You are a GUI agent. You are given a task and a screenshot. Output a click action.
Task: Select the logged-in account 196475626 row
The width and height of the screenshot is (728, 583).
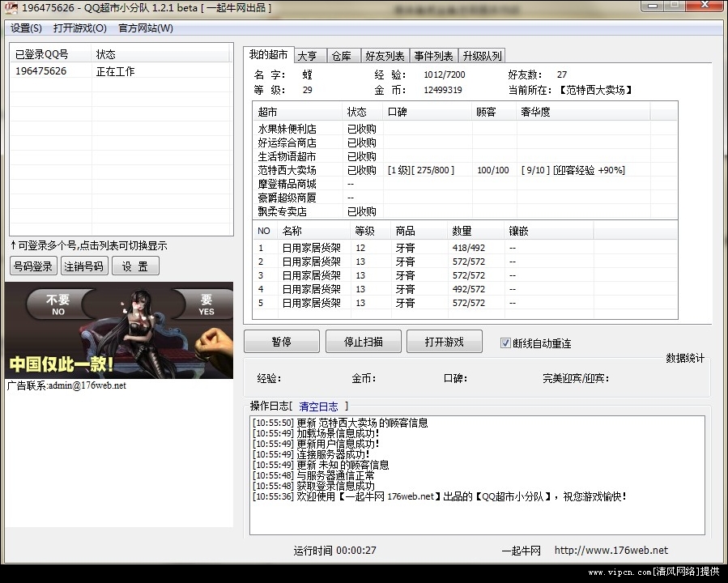pyautogui.click(x=121, y=71)
